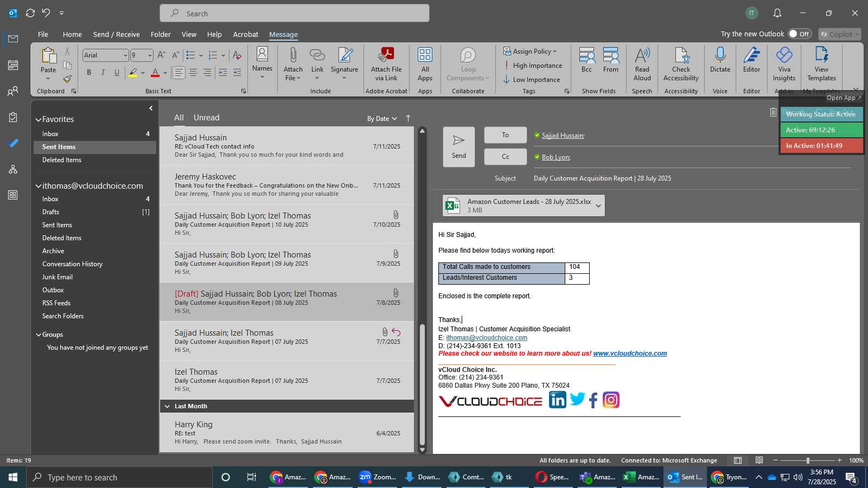Open Viva Insights add-in
868x488 pixels.
[784, 64]
